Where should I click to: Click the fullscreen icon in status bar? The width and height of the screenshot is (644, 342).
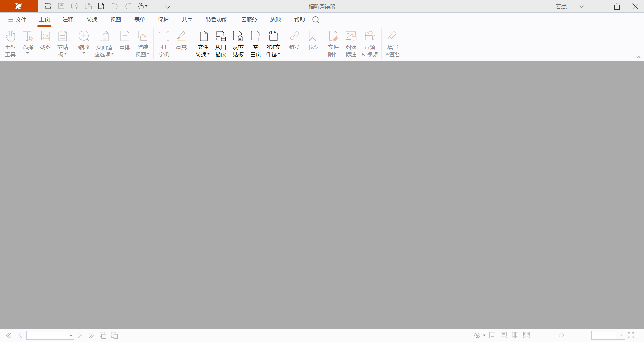[x=631, y=335]
